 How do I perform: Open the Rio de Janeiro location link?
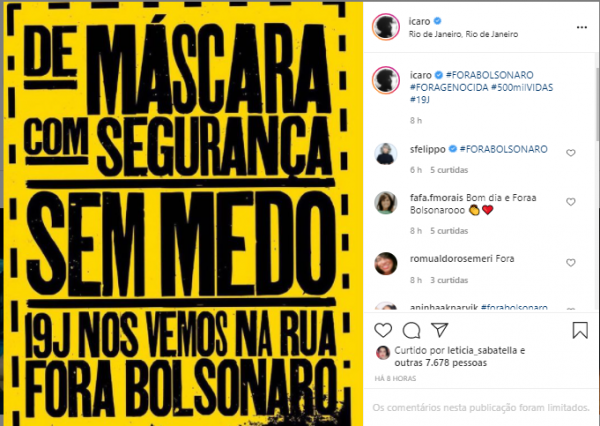pyautogui.click(x=463, y=34)
